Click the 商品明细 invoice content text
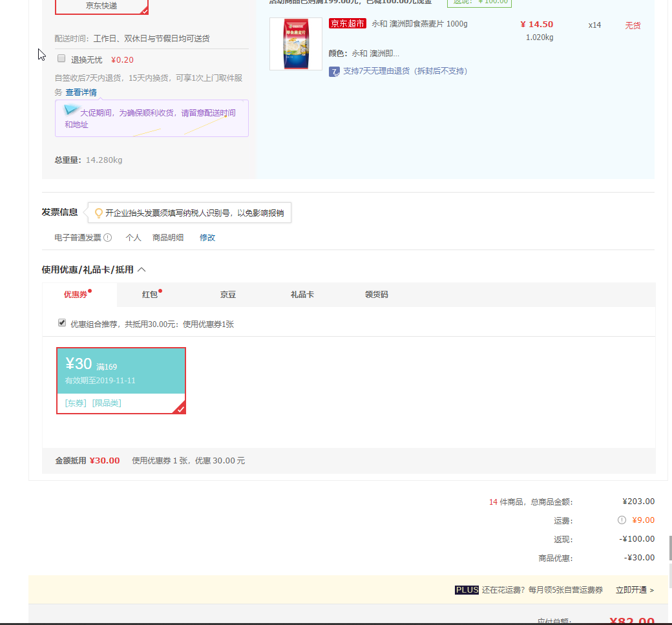The width and height of the screenshot is (672, 625). 168,238
